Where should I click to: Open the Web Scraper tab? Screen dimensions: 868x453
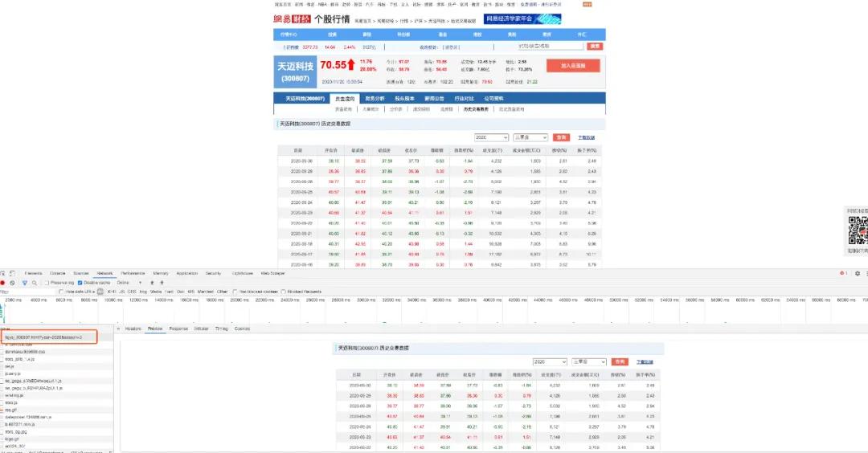(273, 273)
